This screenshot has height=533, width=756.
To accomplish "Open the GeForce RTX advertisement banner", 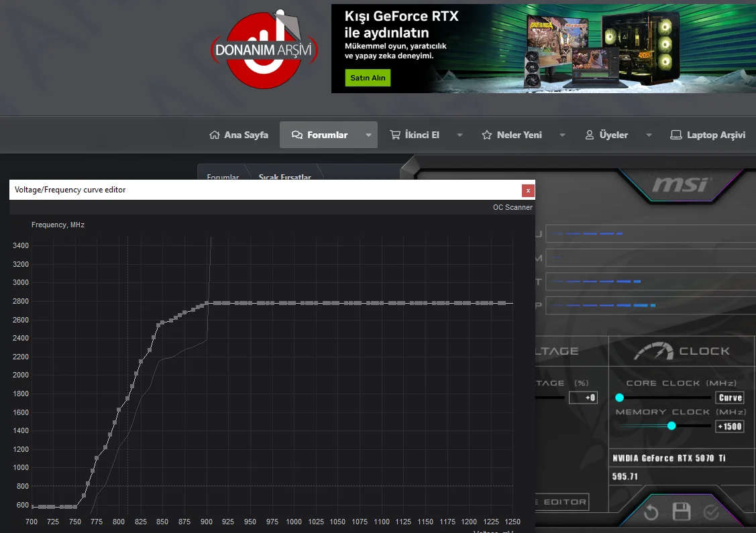I will click(543, 49).
